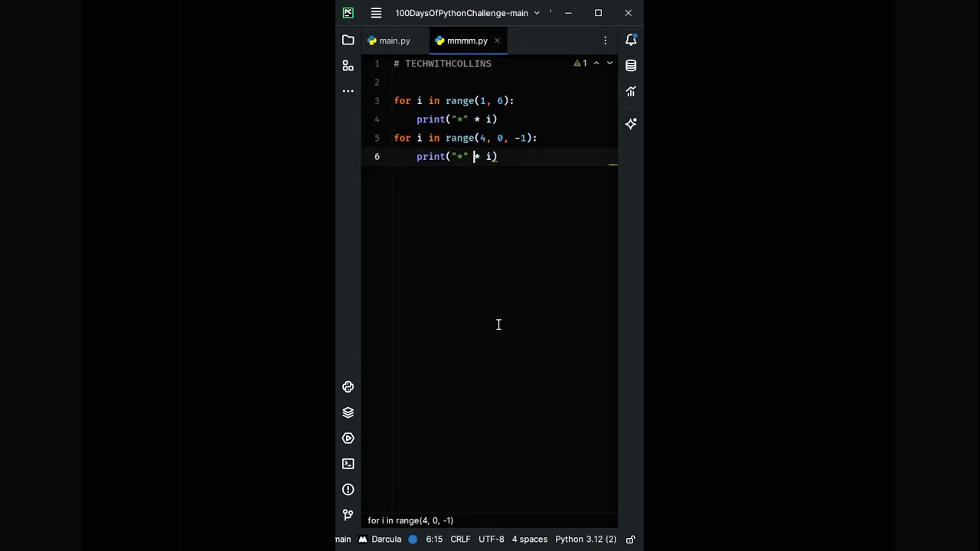This screenshot has height=551, width=980.
Task: Switch to the main.py tab
Action: (x=389, y=41)
